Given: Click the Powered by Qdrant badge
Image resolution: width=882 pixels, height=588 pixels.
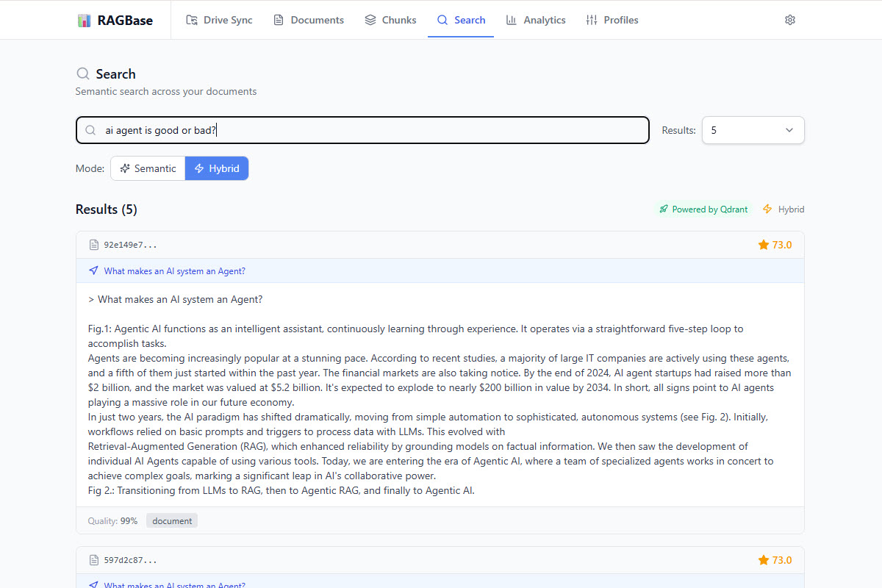Looking at the screenshot, I should pyautogui.click(x=703, y=209).
